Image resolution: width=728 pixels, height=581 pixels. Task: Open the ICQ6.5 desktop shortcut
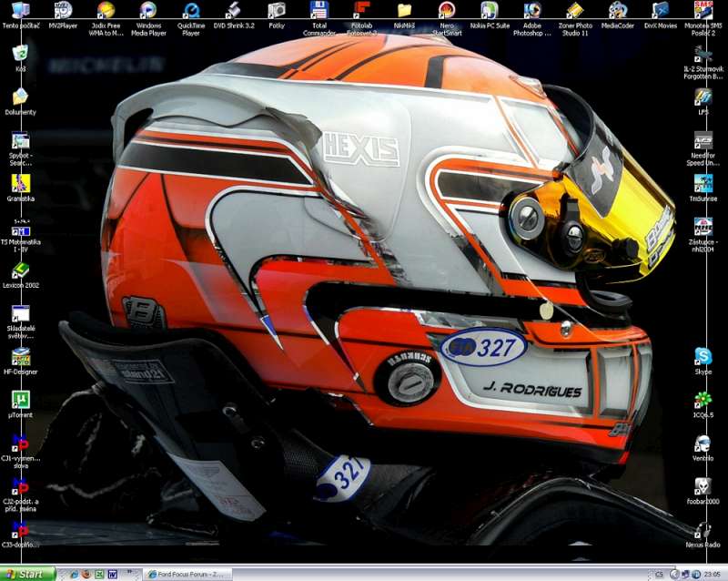pos(703,400)
